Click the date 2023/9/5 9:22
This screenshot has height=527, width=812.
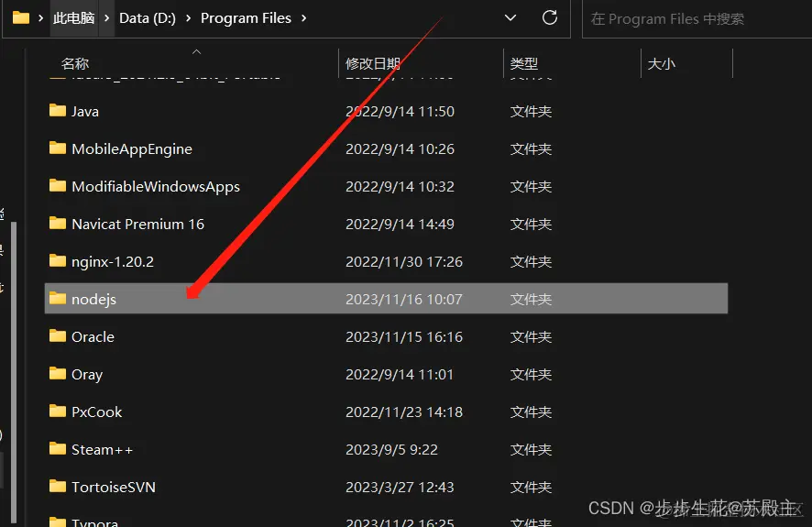pos(391,449)
